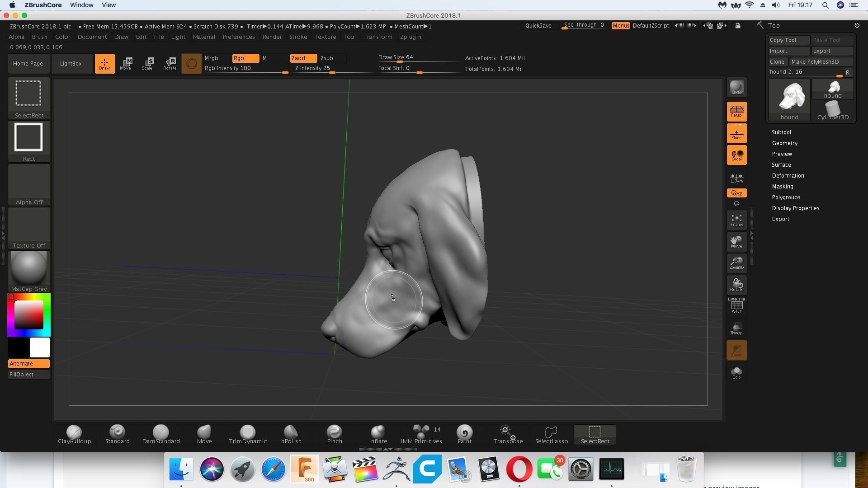Choose the hPolish brush

tap(291, 435)
